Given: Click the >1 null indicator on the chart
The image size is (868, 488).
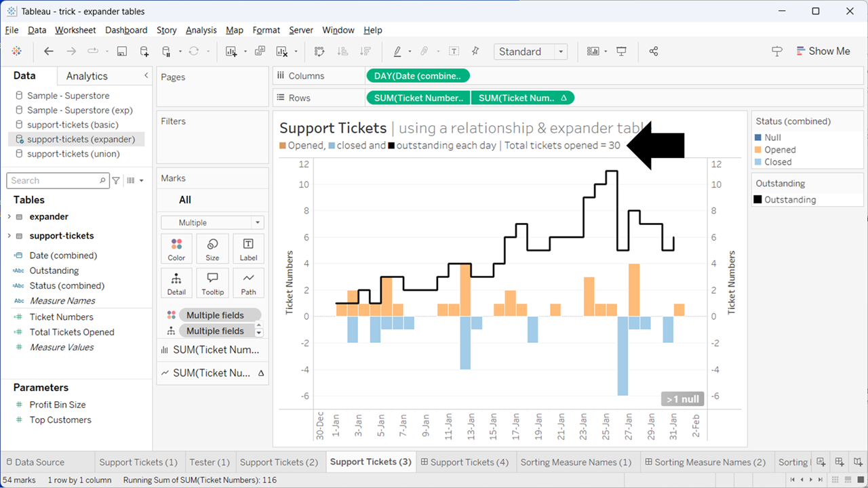Looking at the screenshot, I should [682, 399].
